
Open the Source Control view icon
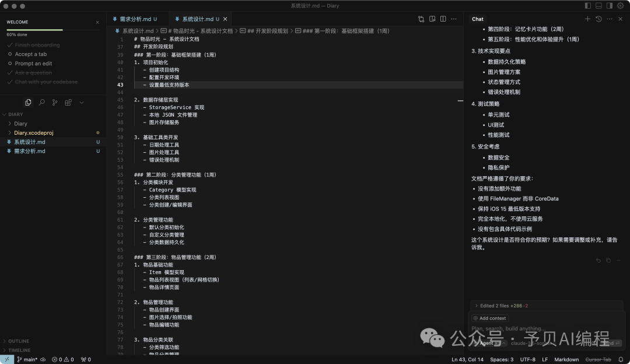[x=55, y=103]
